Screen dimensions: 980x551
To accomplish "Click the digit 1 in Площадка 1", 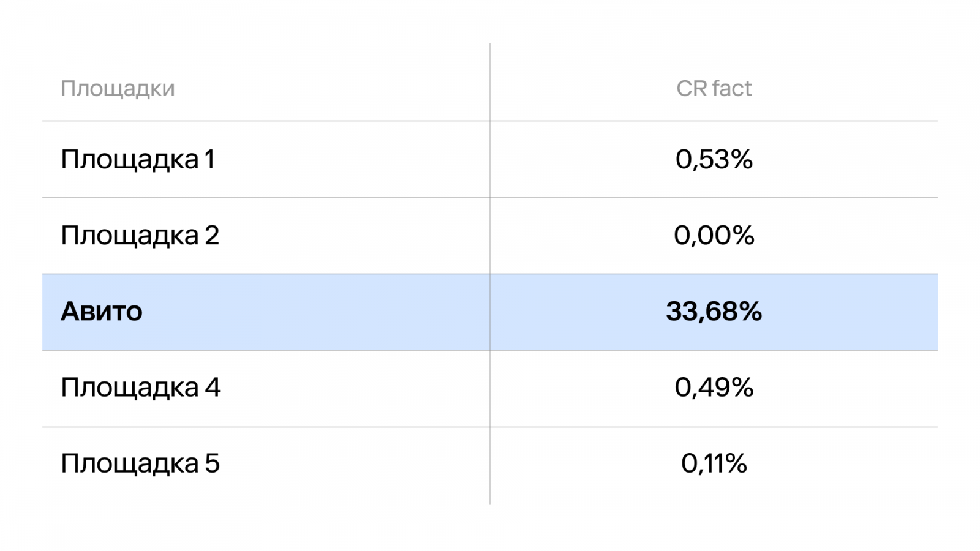I will [x=210, y=159].
